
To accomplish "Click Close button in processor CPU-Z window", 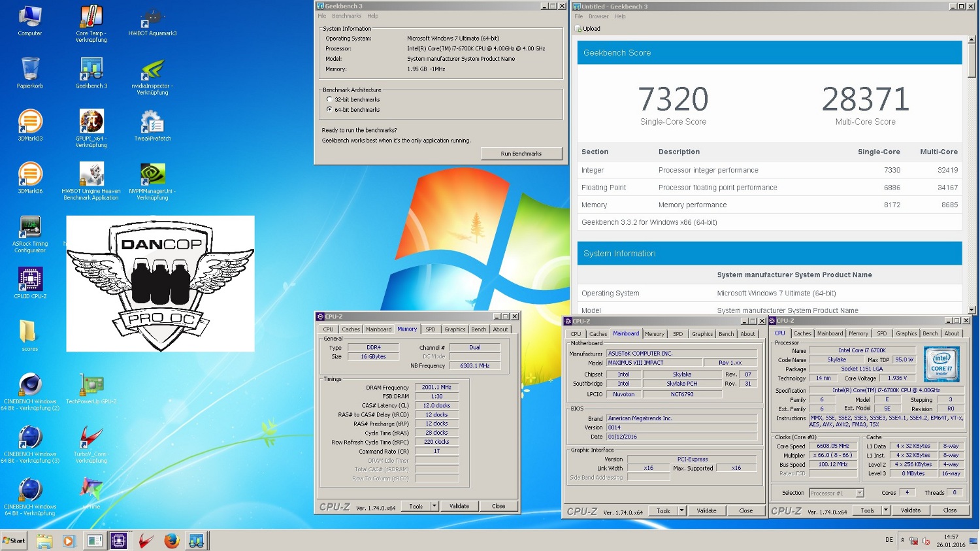I will 950,510.
